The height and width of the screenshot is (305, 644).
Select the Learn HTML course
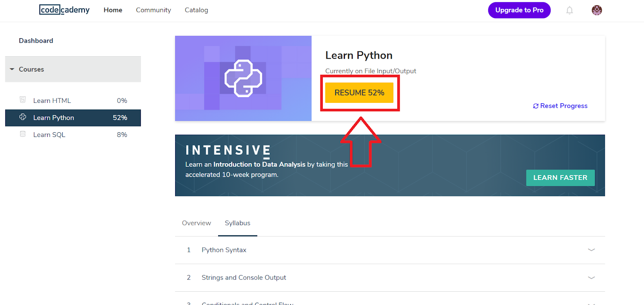(73, 100)
